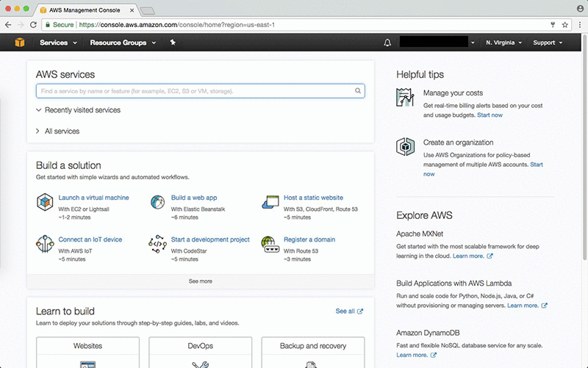Viewport: 588px width, 368px height.
Task: Close the AWS Management Console tab
Action: tap(132, 10)
